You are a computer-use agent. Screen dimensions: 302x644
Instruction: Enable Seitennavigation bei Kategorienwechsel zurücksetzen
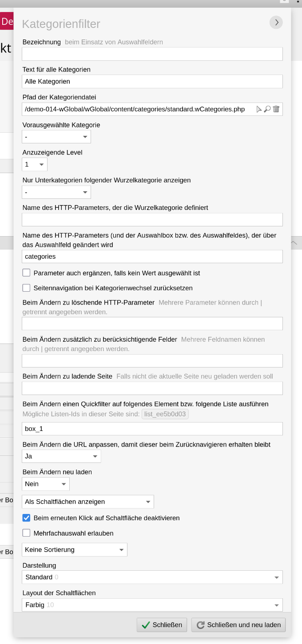tap(26, 288)
